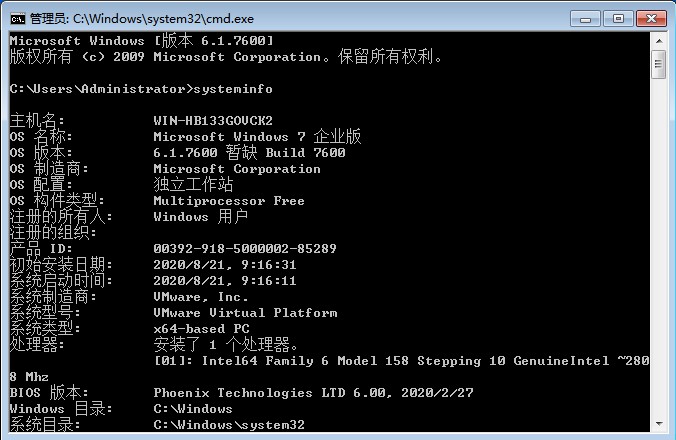Click the x64-based PC system type
This screenshot has width=676, height=440.
coord(201,329)
